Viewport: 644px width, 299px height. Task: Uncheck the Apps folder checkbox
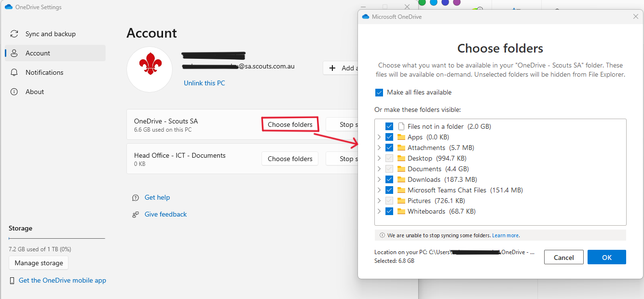click(x=389, y=137)
